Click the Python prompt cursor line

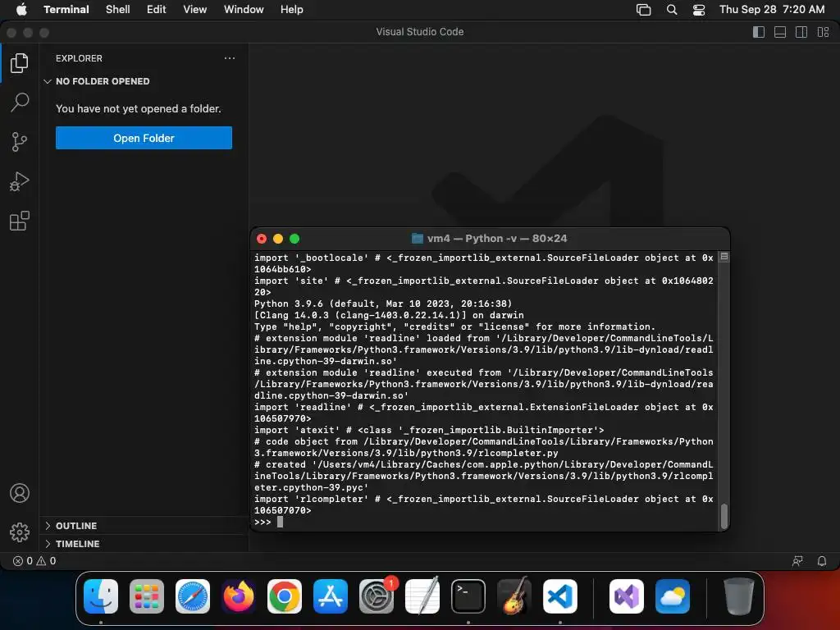click(x=486, y=522)
